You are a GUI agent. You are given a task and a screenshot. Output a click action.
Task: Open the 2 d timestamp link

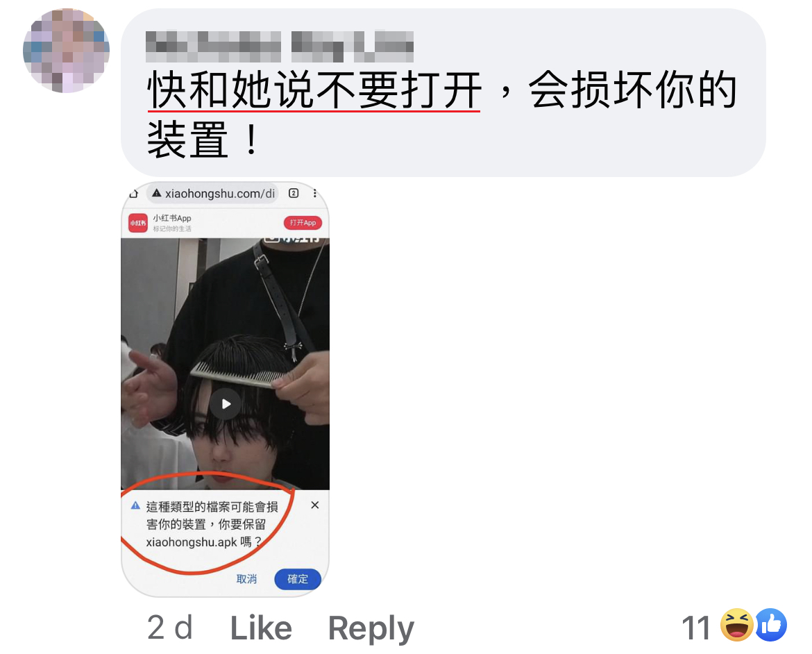tap(170, 628)
